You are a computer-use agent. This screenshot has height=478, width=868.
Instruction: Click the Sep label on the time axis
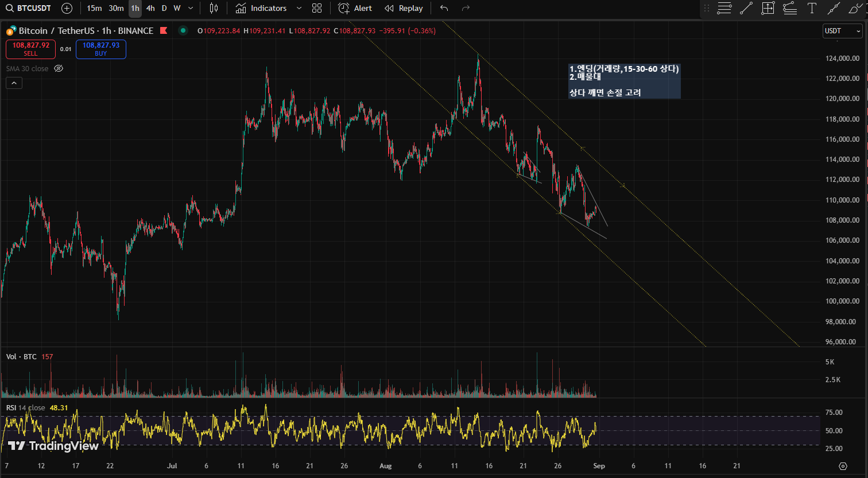[599, 466]
